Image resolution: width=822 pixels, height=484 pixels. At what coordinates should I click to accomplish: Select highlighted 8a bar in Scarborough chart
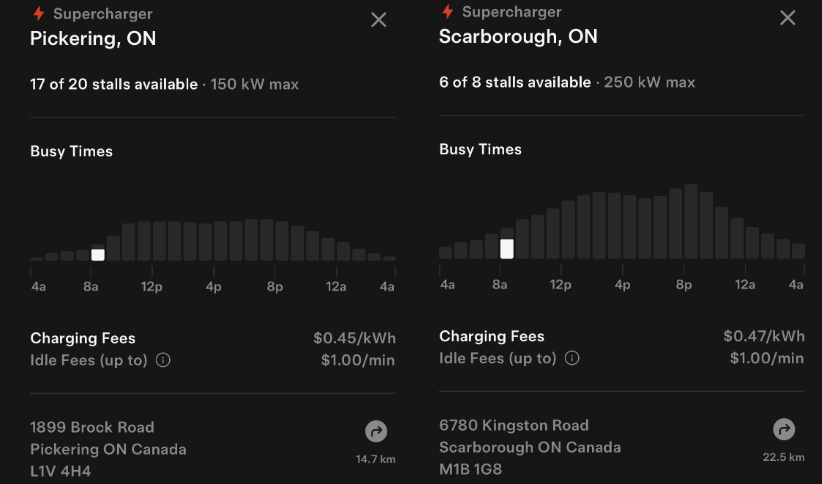tap(507, 248)
